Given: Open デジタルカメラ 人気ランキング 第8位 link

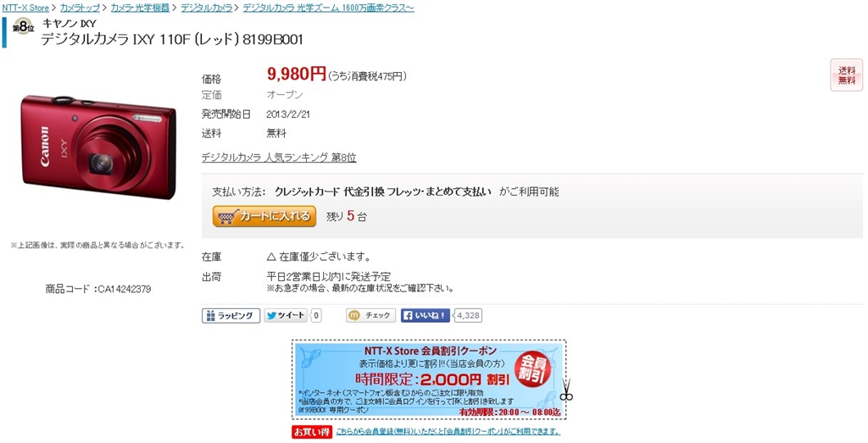Looking at the screenshot, I should 279,158.
